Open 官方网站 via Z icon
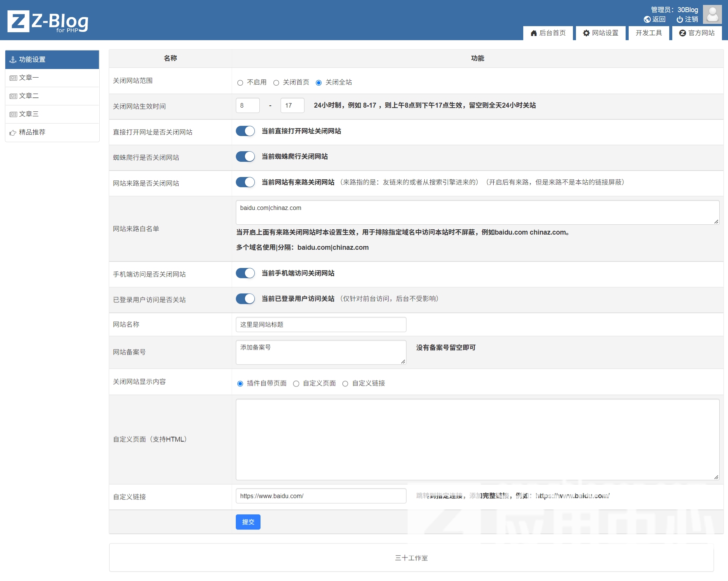This screenshot has height=581, width=728. (682, 33)
